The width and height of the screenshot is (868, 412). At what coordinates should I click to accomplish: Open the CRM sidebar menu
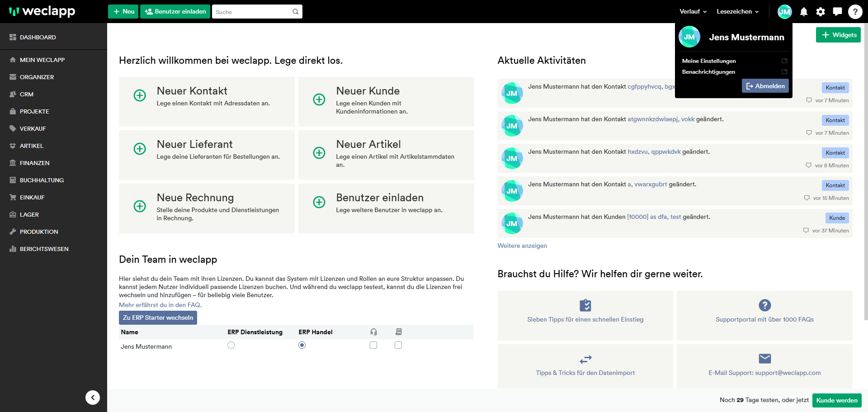(27, 95)
